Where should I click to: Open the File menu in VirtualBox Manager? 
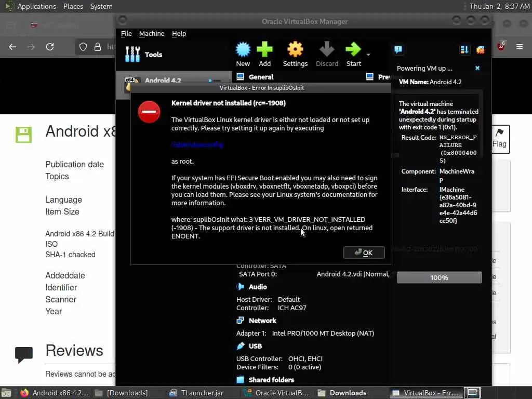126,34
